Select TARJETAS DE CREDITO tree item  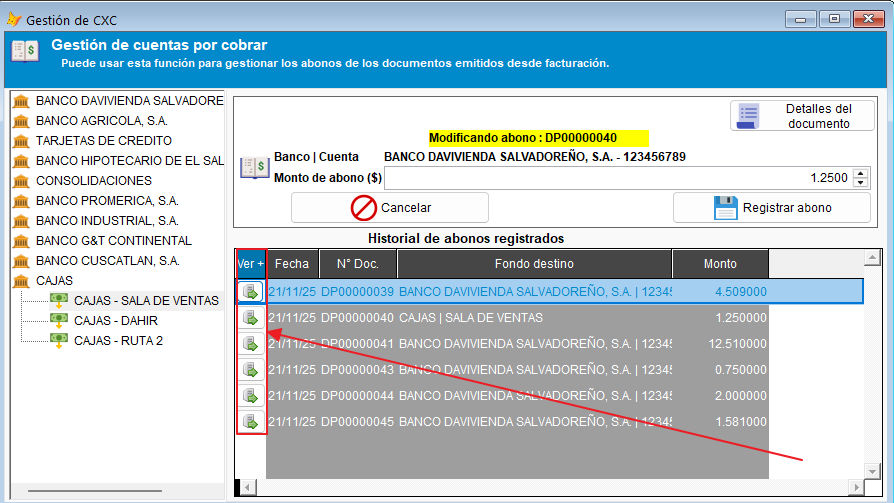104,141
